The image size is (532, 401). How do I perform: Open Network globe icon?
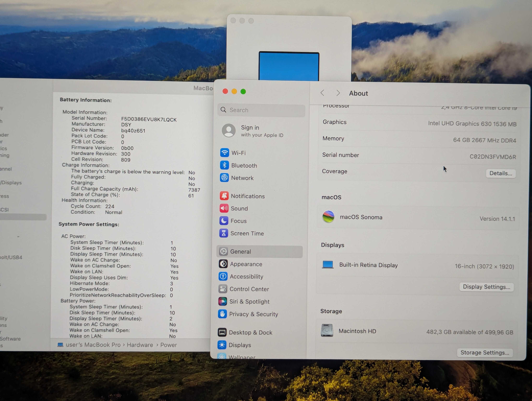point(224,178)
